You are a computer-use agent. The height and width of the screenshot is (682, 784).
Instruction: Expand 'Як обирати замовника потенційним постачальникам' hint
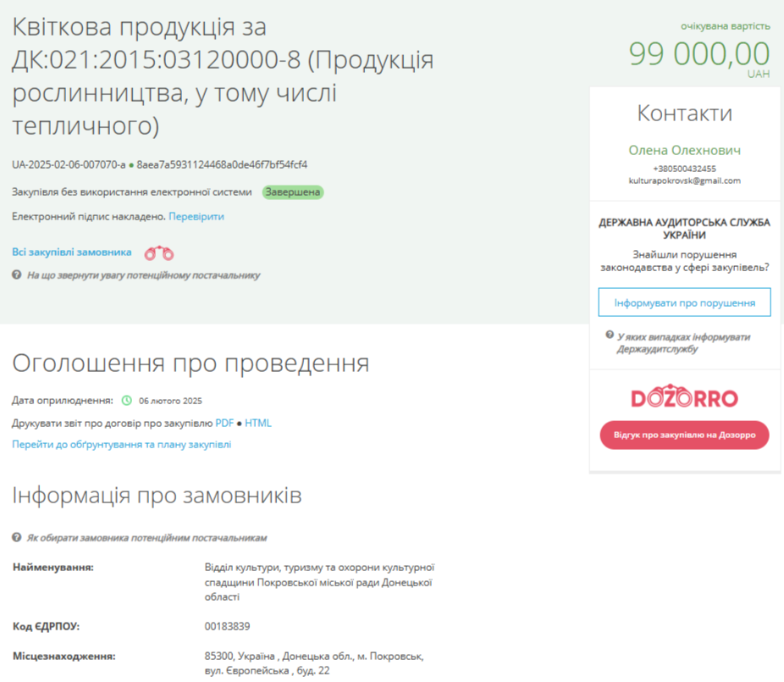click(146, 538)
